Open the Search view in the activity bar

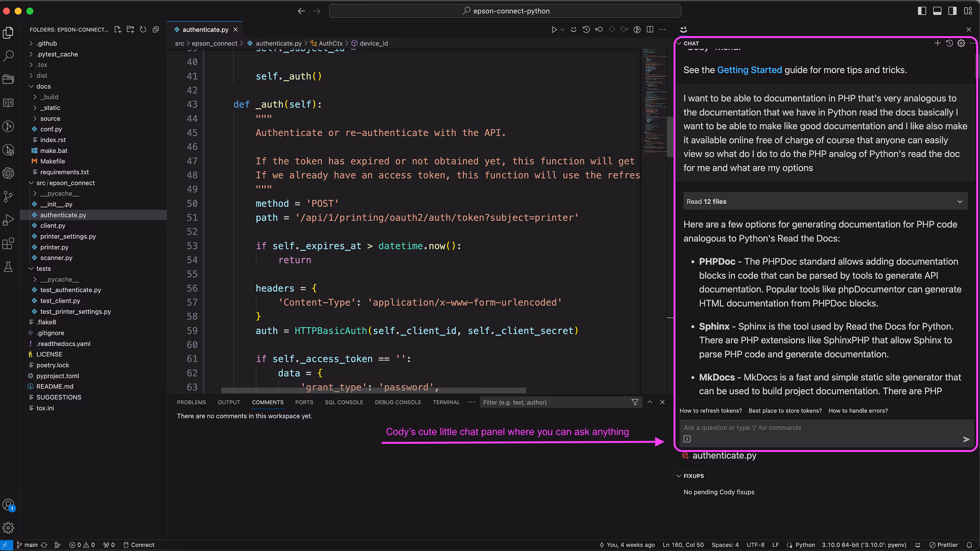tap(8, 56)
